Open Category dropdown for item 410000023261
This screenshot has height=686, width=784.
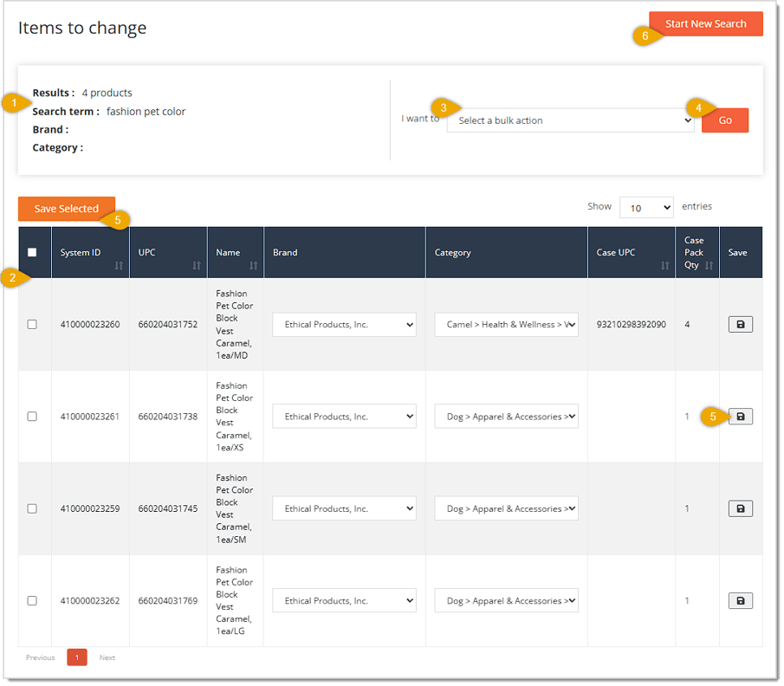tap(507, 417)
